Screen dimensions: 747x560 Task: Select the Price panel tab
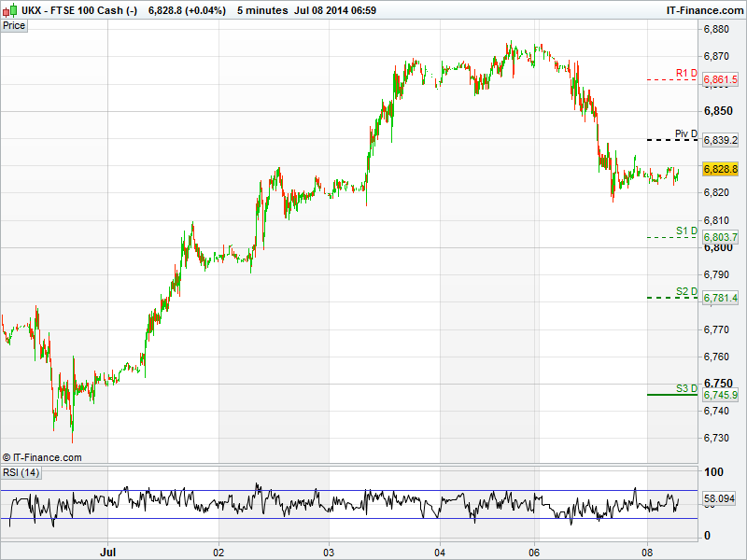[14, 25]
